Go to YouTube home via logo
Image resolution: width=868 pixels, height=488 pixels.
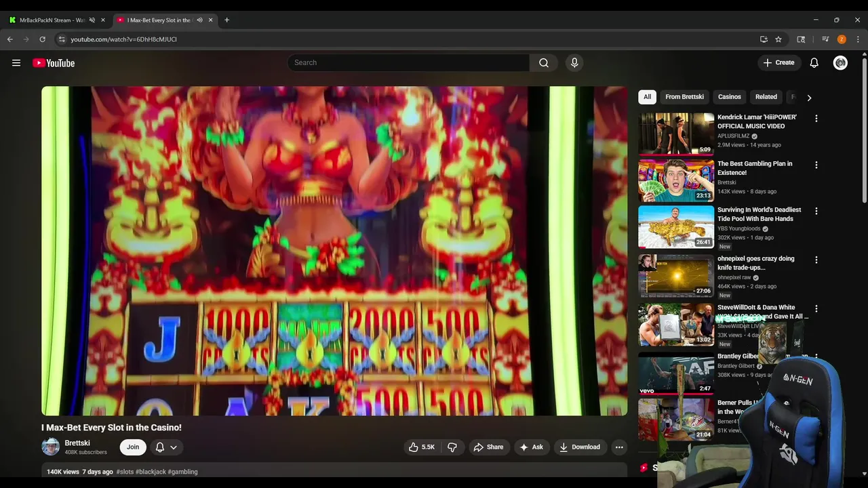[54, 63]
